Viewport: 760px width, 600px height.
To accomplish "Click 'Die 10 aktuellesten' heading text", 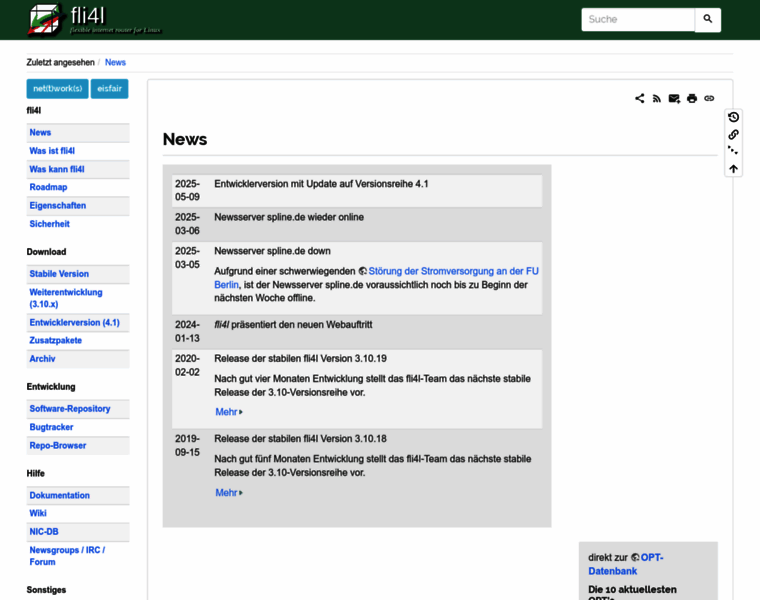I will 633,590.
